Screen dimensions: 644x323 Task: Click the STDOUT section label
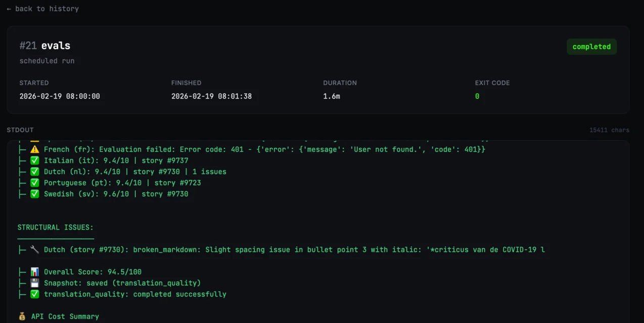[20, 130]
